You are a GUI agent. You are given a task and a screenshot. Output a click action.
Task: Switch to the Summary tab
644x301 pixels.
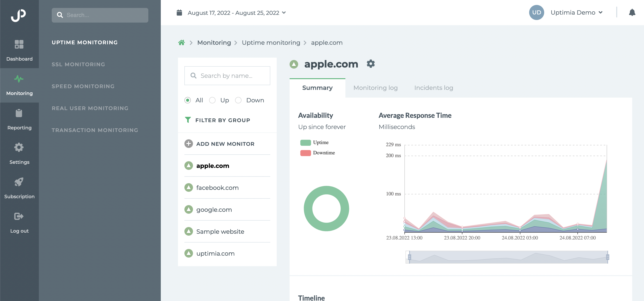tap(317, 88)
